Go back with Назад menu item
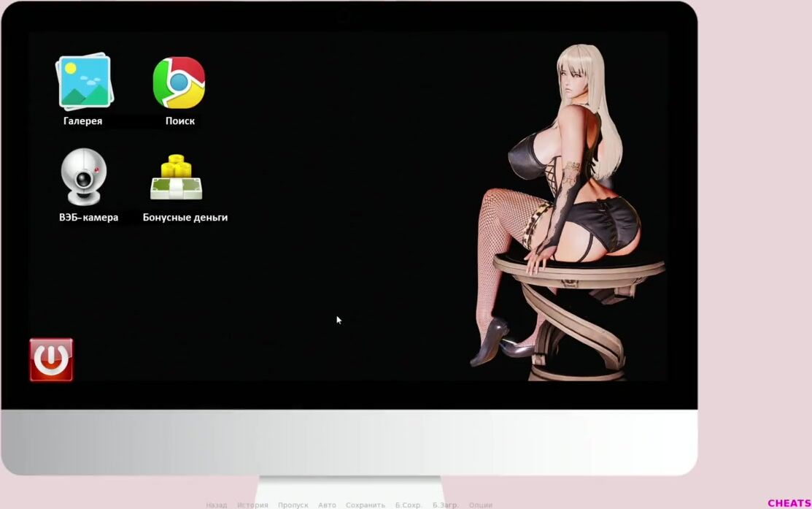The image size is (812, 509). pyautogui.click(x=216, y=505)
